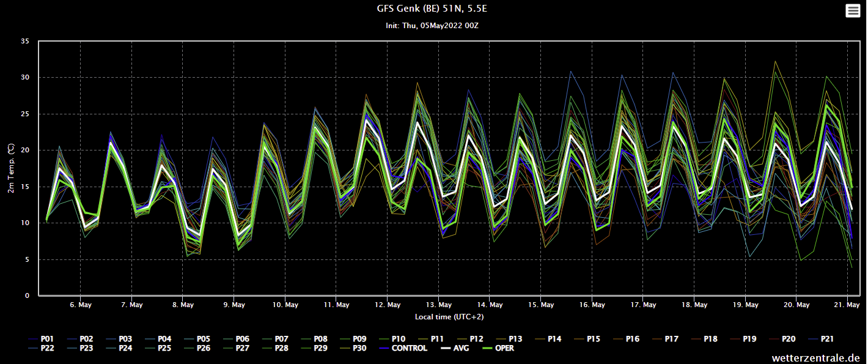Toggle the P05 legend entry
Image resolution: width=868 pixels, height=364 pixels.
(x=197, y=338)
